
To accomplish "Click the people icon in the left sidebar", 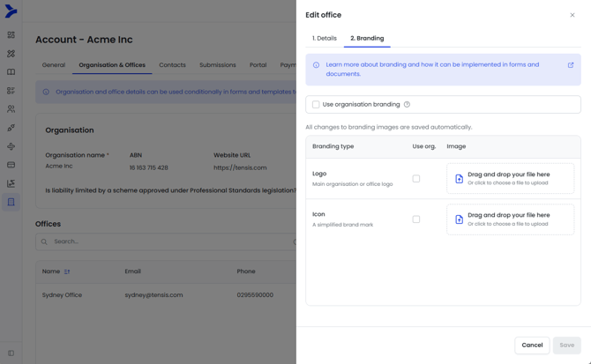I will tap(11, 109).
